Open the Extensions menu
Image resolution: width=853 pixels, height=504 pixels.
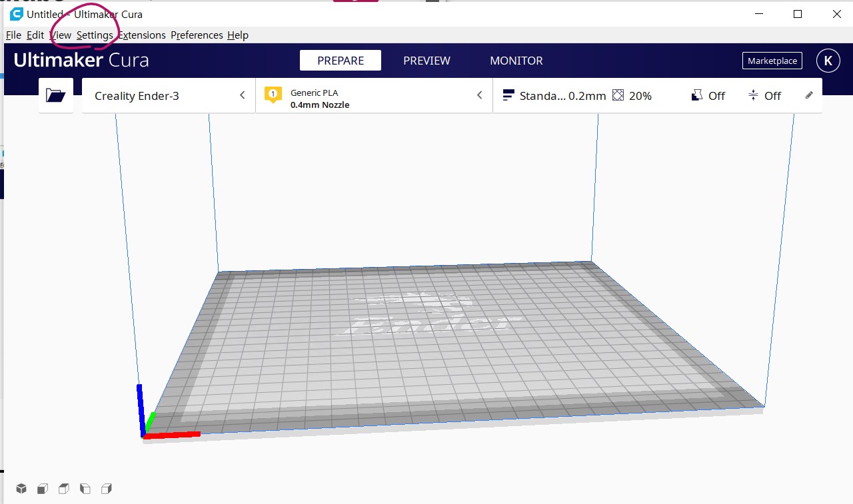coord(142,35)
